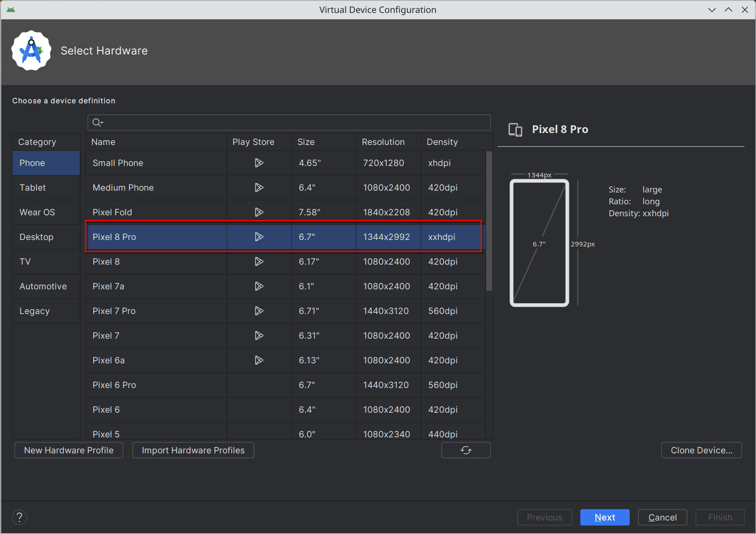The height and width of the screenshot is (534, 756).
Task: Click New Hardware Profile button
Action: click(x=69, y=450)
